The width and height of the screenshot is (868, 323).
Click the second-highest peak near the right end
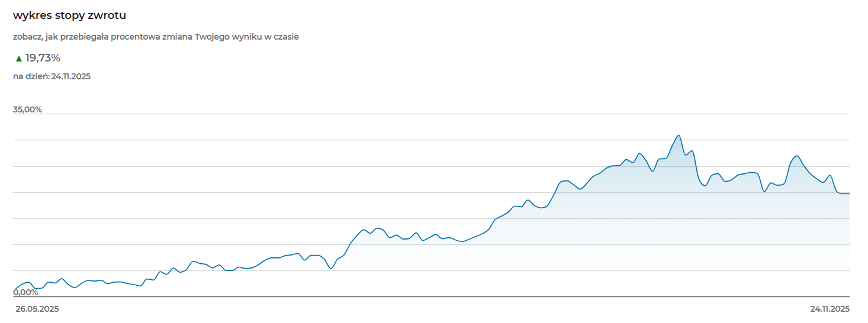pos(797,156)
